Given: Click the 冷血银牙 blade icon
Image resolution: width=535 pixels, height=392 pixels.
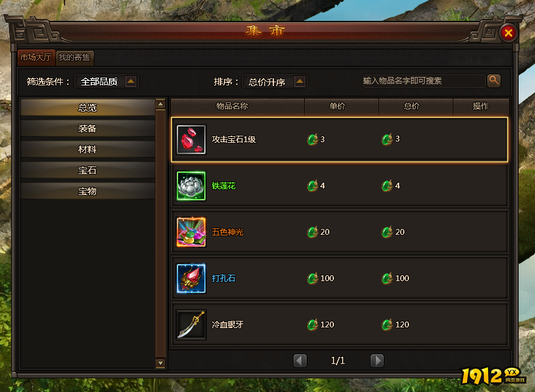Looking at the screenshot, I should coord(191,324).
